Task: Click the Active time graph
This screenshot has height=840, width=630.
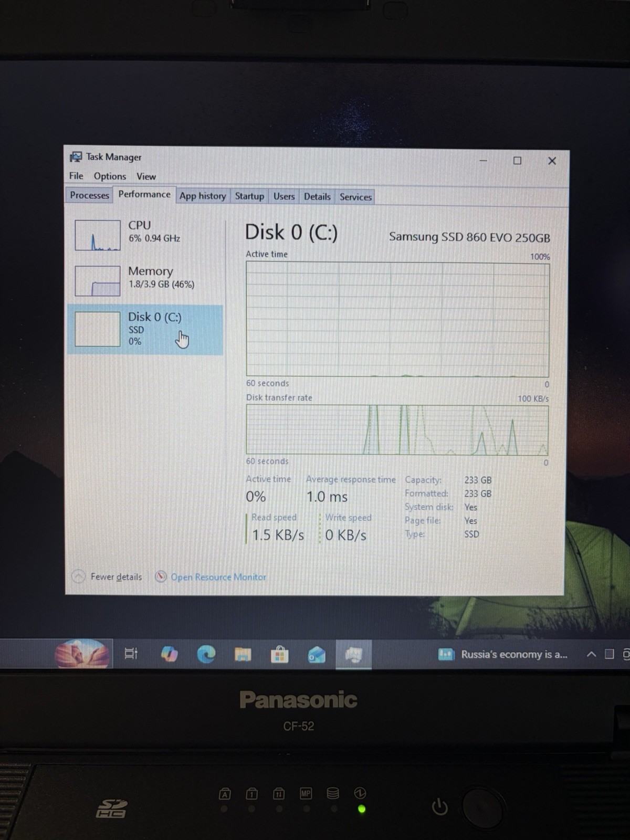Action: [397, 320]
